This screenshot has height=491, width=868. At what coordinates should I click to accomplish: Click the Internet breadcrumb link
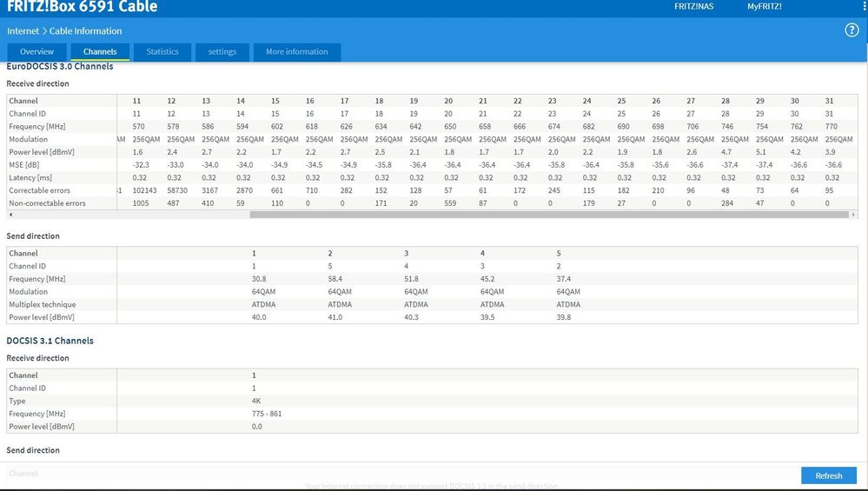[23, 31]
